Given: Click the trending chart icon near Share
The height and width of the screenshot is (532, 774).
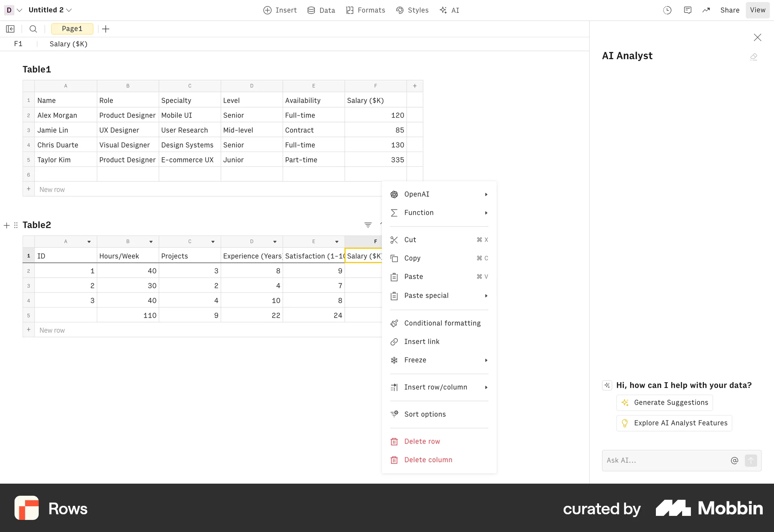Looking at the screenshot, I should (706, 10).
